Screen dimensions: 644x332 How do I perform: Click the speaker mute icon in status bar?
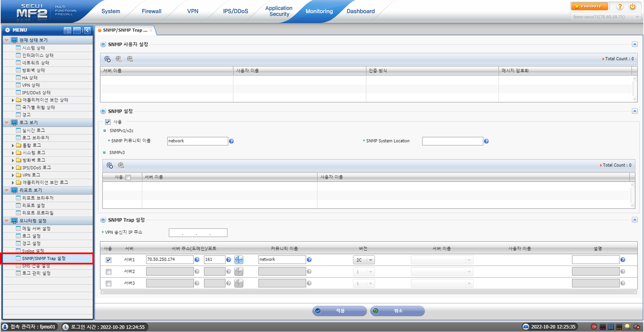tap(637, 327)
